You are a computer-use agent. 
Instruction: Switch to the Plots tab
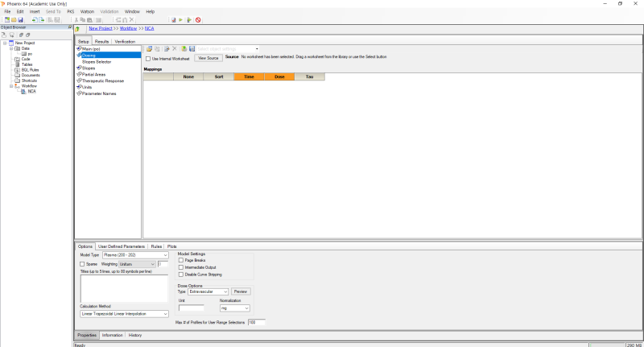coord(171,246)
